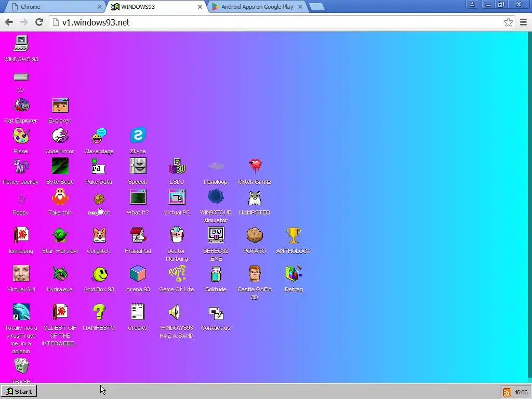Screen dimensions: 532x399
Task: Open the lenna.png file
Action: click(21, 235)
